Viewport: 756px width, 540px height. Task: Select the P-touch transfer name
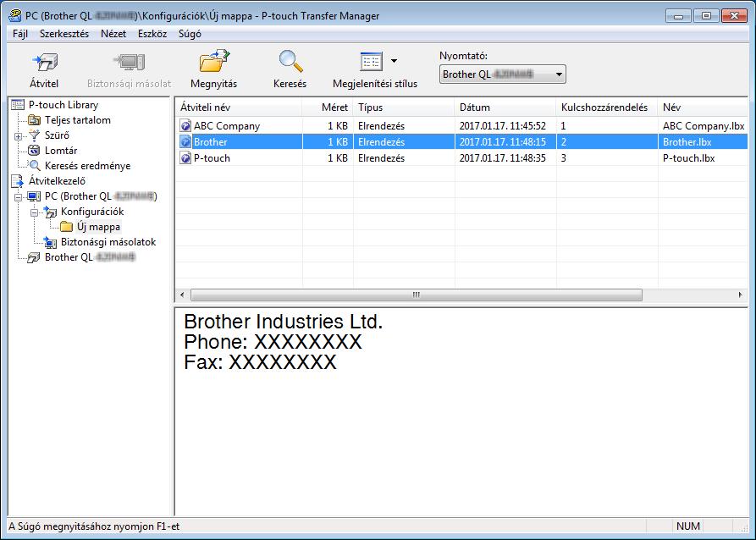[212, 157]
